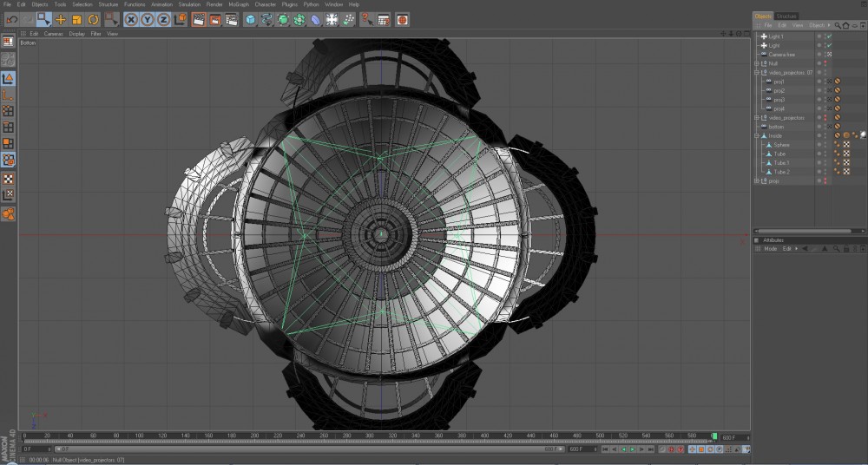Screen dimensions: 868x465
Task: Activate the Move tool
Action: point(61,20)
